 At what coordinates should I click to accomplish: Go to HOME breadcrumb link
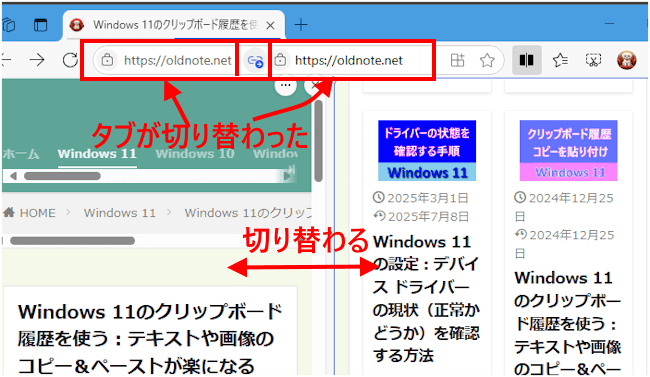(38, 213)
